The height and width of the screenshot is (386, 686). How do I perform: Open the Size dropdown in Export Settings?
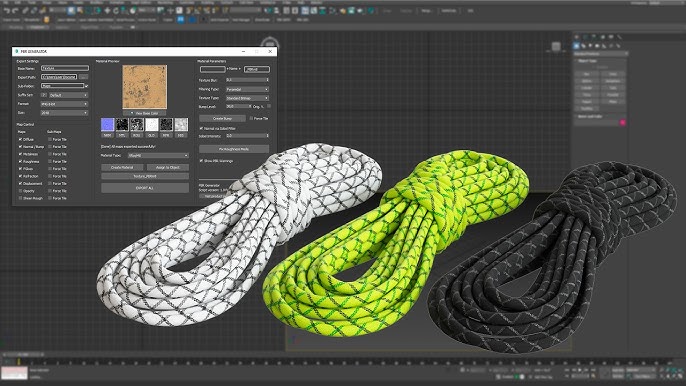64,113
